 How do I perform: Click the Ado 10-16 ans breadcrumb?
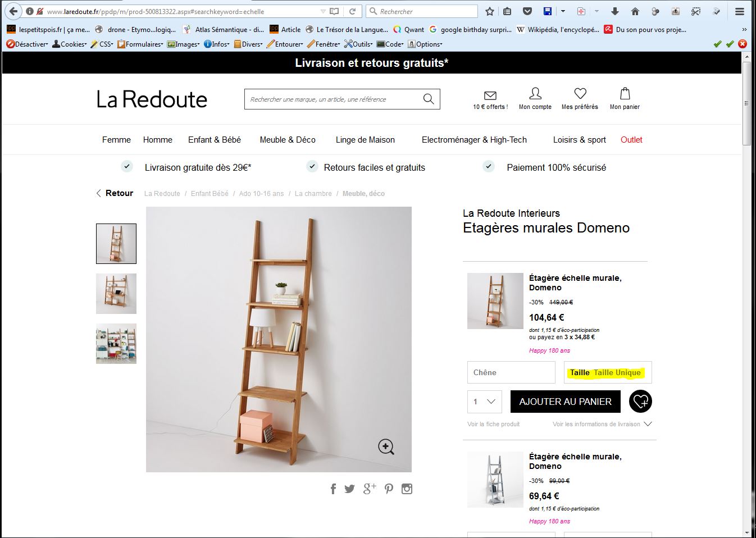pyautogui.click(x=261, y=194)
